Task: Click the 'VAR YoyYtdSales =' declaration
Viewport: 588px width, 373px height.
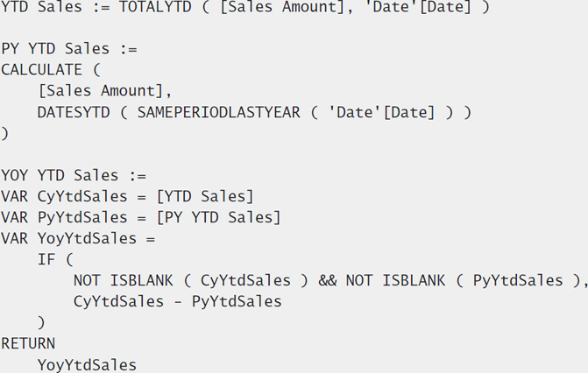Action: point(78,239)
